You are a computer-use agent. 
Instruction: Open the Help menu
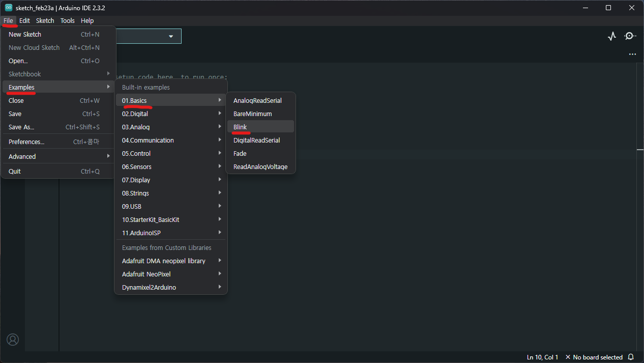pos(87,21)
